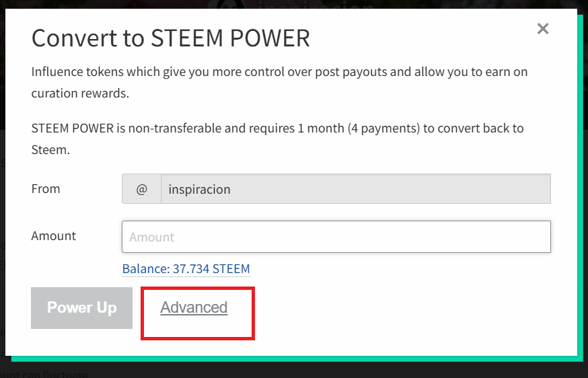Click the dimmed page area left of the dialog
The height and width of the screenshot is (378, 588).
tap(2, 202)
